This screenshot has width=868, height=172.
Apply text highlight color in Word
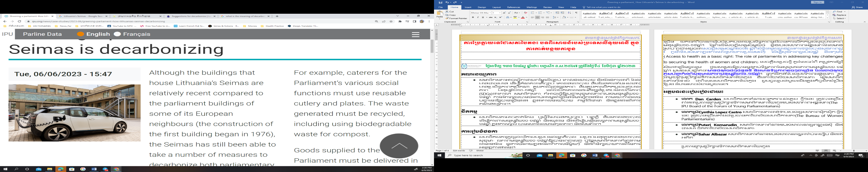(515, 17)
